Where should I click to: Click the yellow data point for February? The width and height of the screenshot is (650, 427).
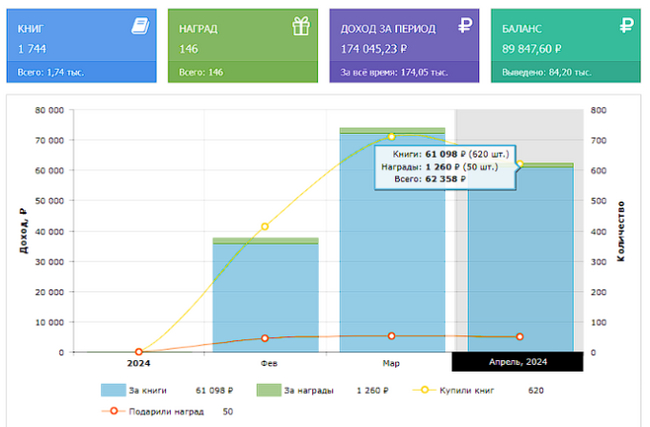pos(265,227)
